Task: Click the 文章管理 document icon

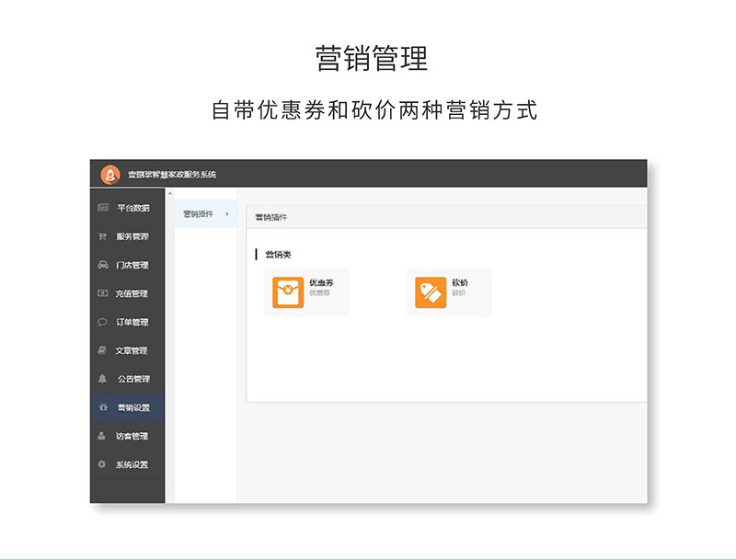Action: click(x=102, y=349)
